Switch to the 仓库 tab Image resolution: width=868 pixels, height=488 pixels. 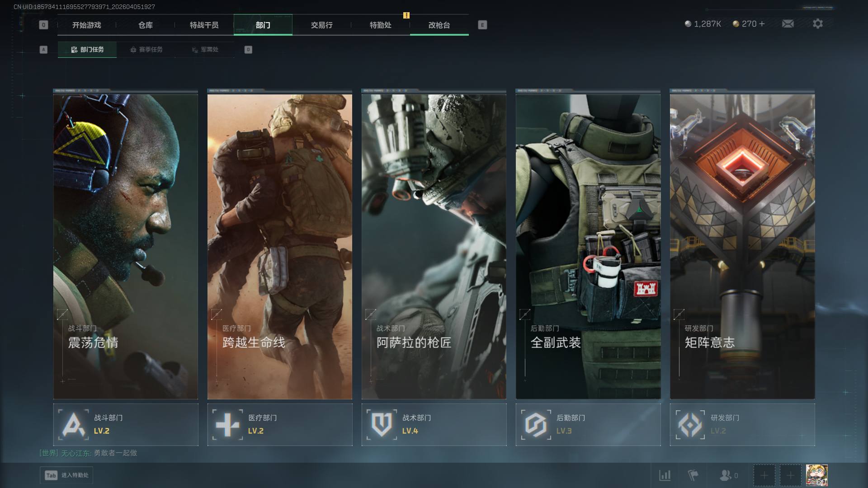point(145,25)
